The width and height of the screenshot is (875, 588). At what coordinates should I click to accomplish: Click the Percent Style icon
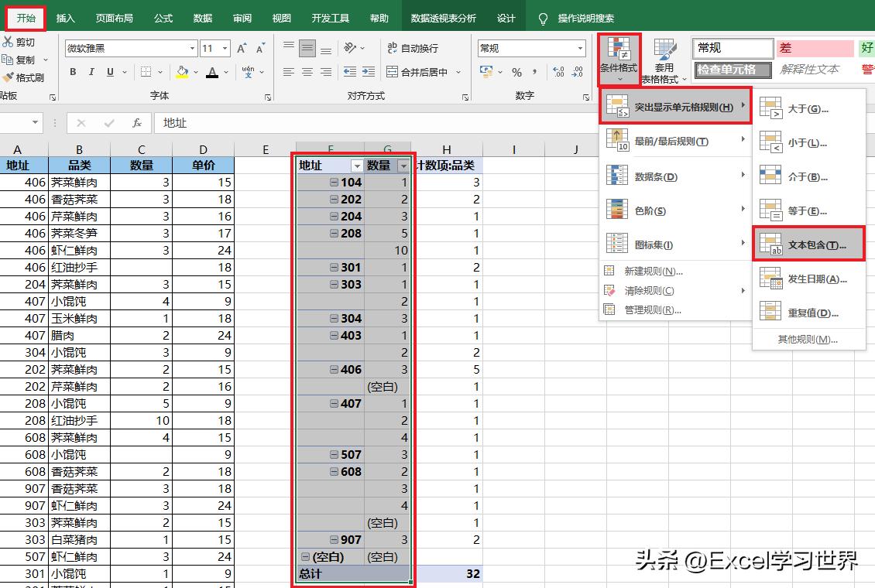516,71
